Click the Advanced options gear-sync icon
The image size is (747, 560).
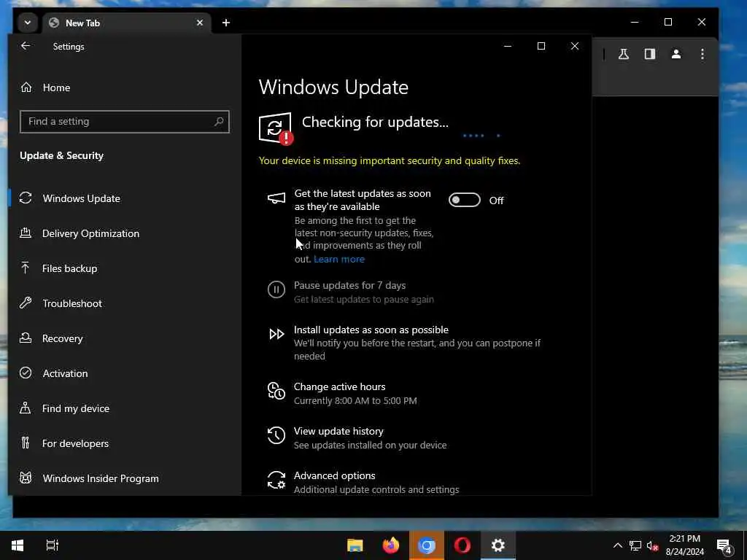point(276,480)
